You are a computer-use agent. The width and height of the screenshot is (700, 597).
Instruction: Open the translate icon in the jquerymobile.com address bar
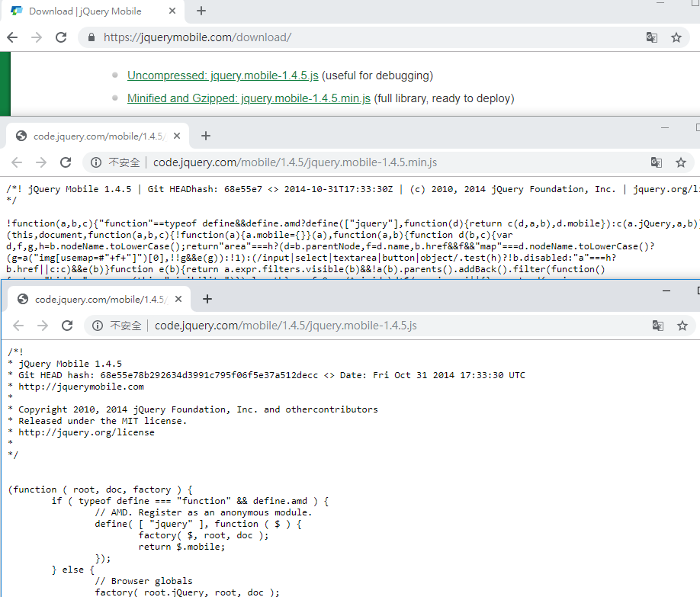pyautogui.click(x=652, y=37)
